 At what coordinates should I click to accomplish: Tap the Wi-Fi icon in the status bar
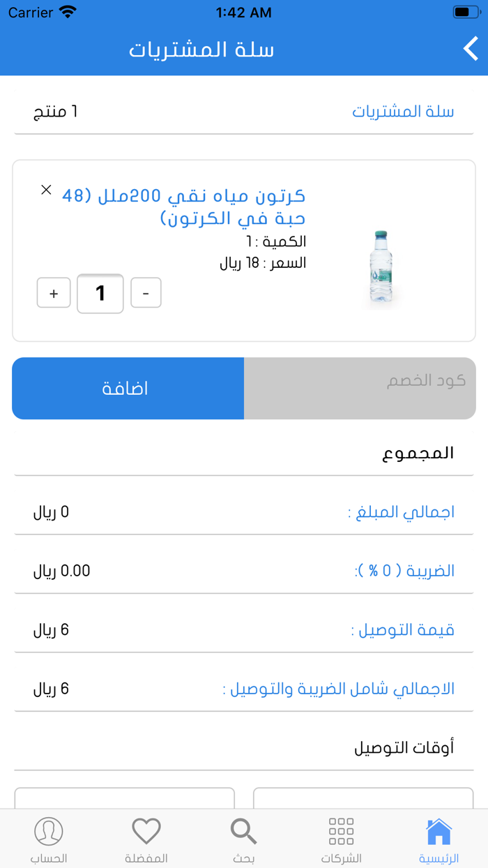pyautogui.click(x=66, y=11)
